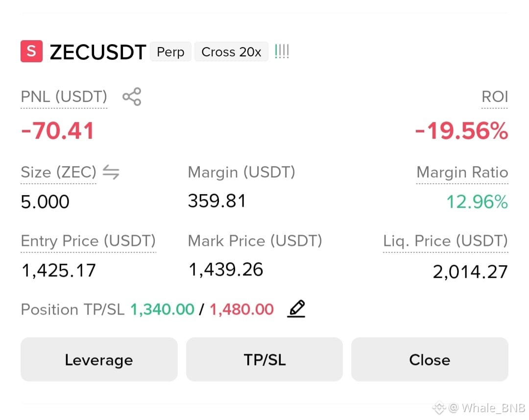Tap the Perp tag
The width and height of the screenshot is (529, 420).
(x=171, y=51)
